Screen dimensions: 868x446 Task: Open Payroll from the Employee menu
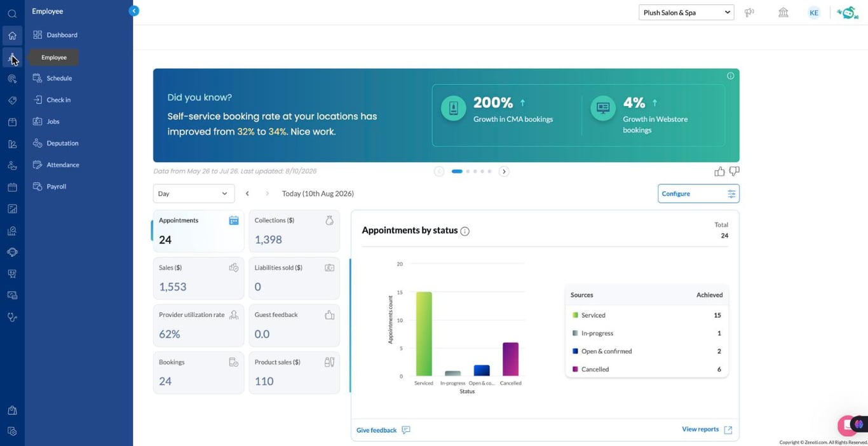coord(56,187)
